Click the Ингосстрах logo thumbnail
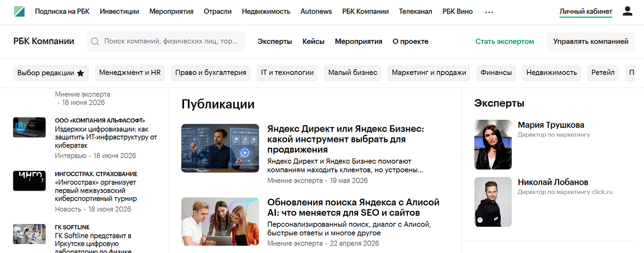The height and width of the screenshot is (253, 644). coord(30,181)
